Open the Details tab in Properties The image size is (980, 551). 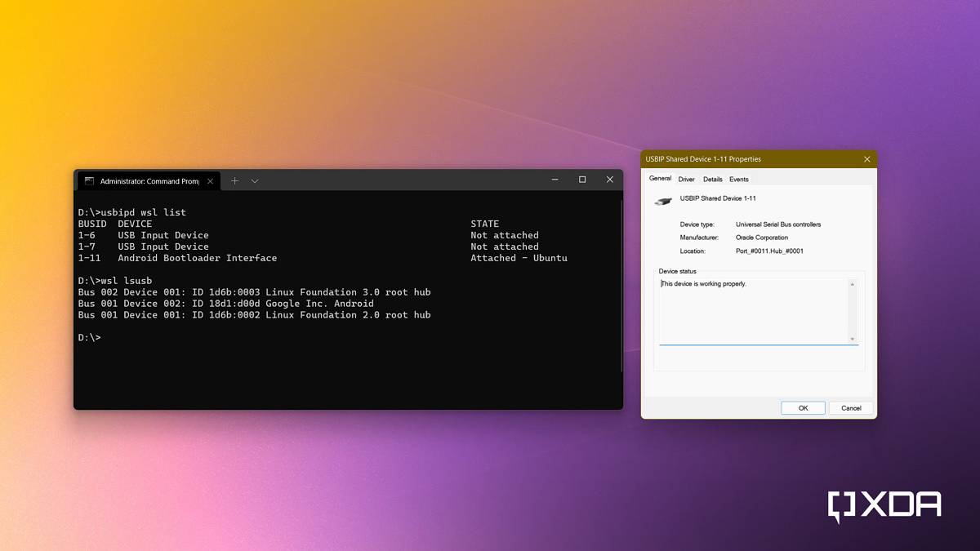713,180
